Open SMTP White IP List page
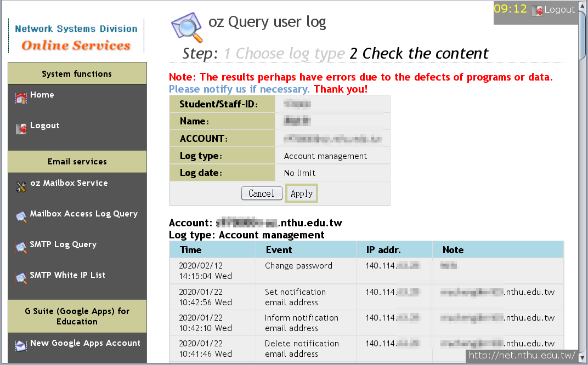 [x=67, y=275]
